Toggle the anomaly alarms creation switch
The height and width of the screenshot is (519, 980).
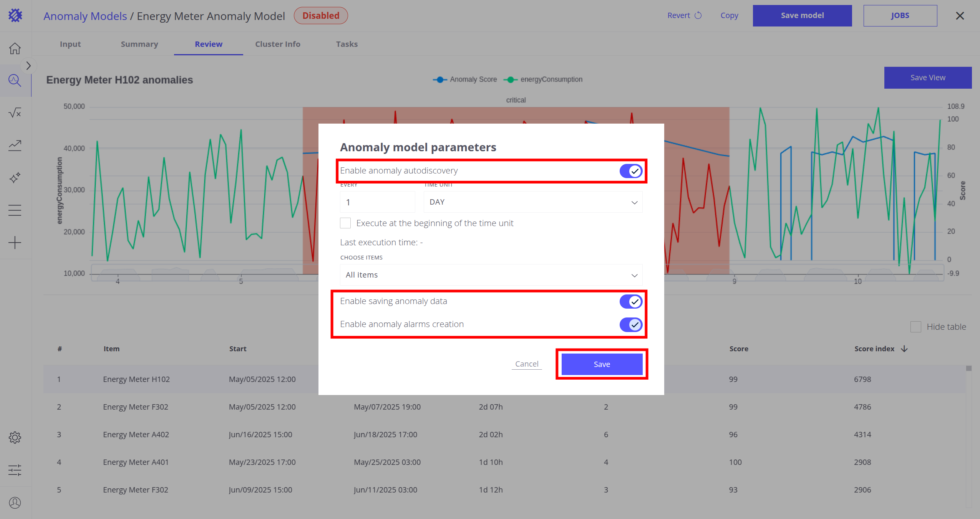630,324
